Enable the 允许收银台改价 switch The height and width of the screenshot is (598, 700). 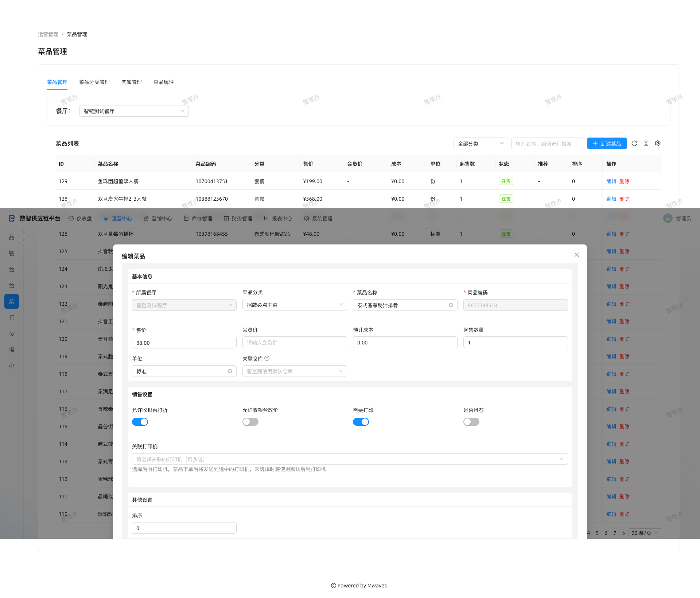point(250,422)
